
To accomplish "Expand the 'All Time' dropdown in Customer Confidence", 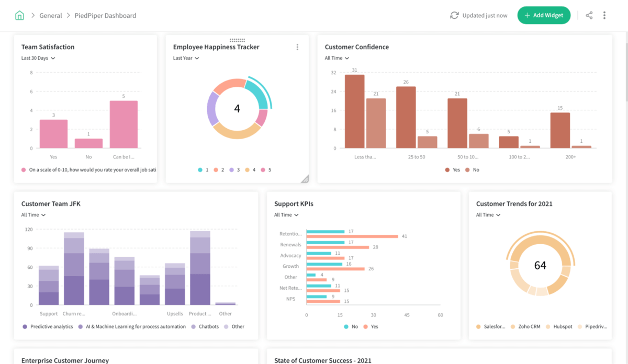I will coord(337,58).
